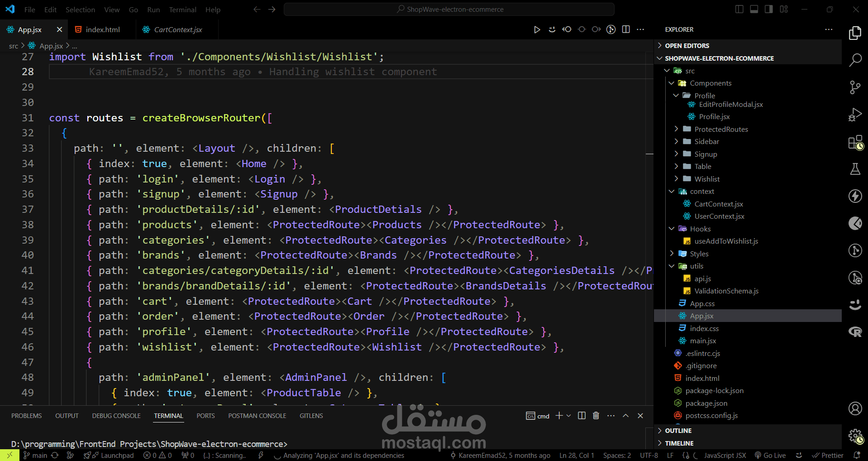Go forward with right navigation arrow
The image size is (868, 461).
point(272,10)
